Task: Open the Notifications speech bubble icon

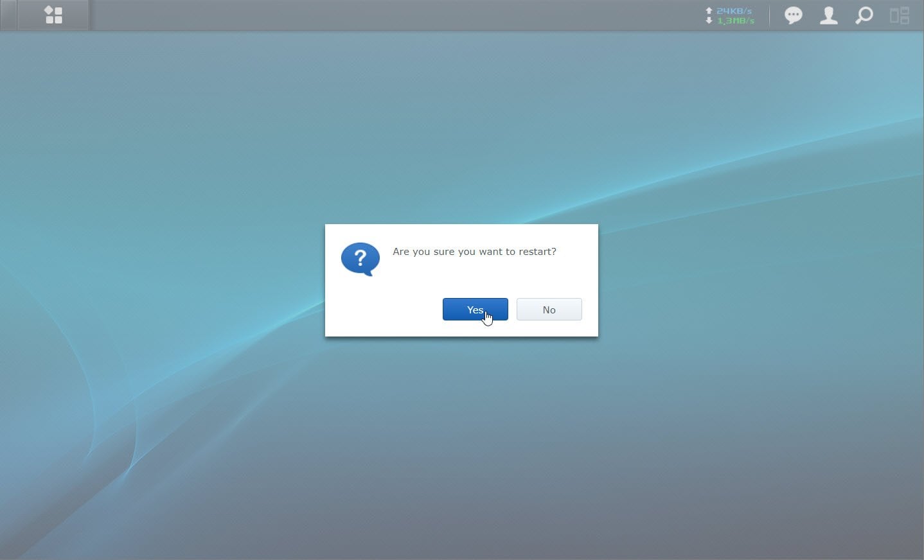Action: [x=794, y=15]
